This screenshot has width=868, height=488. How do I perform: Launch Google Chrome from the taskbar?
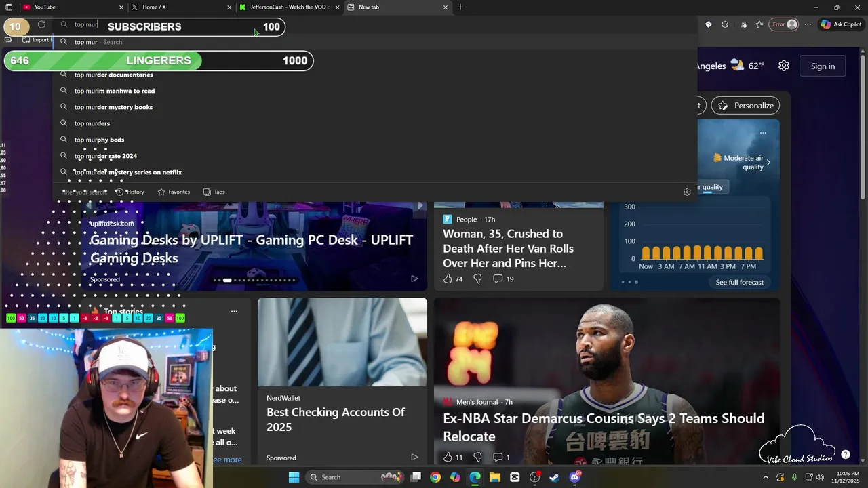pos(435,477)
